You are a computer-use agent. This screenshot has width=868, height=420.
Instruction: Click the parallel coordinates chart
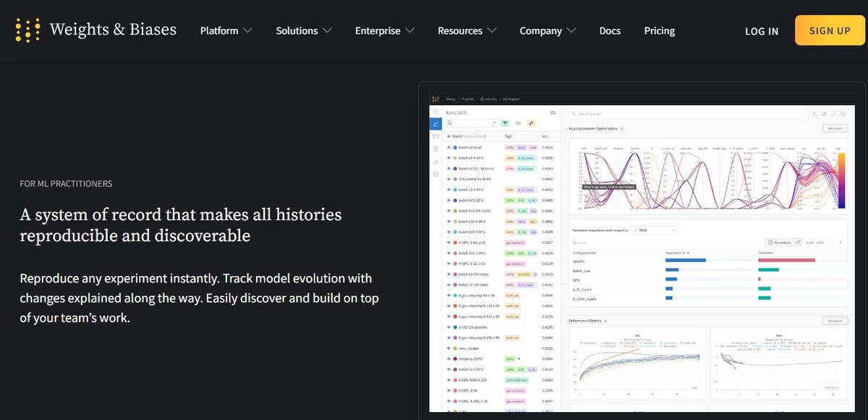(707, 176)
